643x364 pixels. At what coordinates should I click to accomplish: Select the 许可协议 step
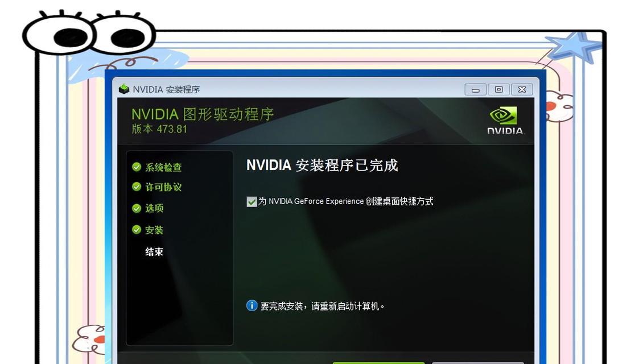tap(163, 187)
